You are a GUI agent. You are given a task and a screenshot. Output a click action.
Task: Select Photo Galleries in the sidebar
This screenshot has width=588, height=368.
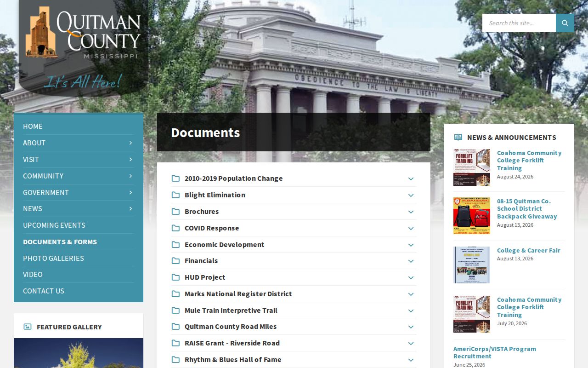click(53, 258)
